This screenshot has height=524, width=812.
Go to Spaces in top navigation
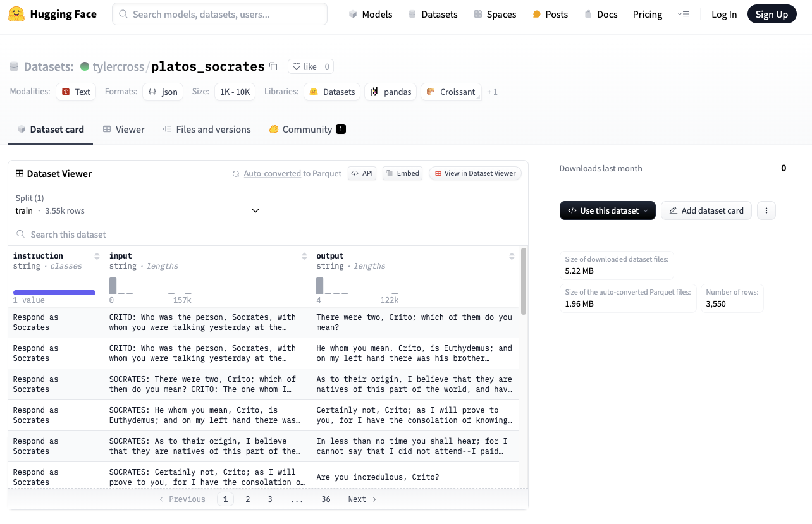[495, 14]
